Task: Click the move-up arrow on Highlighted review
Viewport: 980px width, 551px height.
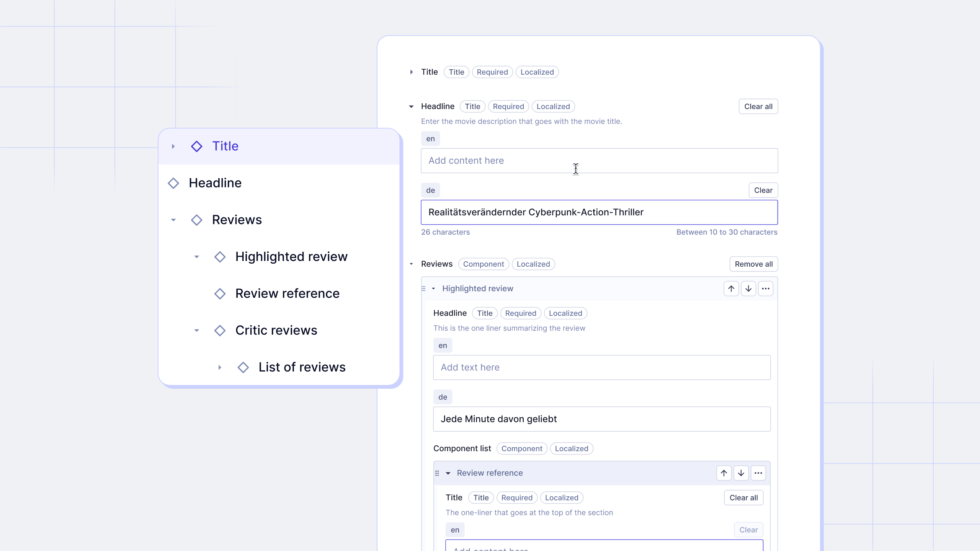Action: (731, 288)
